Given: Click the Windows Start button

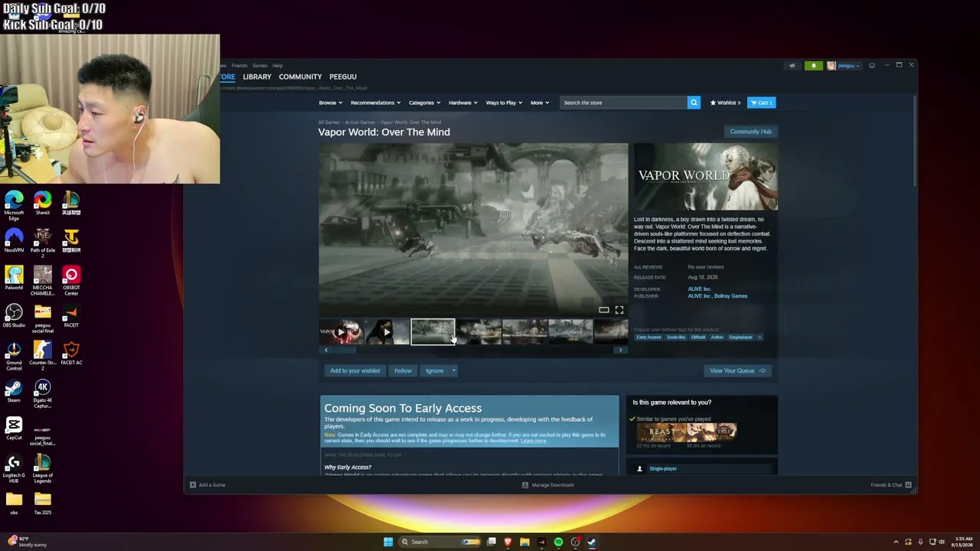Looking at the screenshot, I should point(388,542).
